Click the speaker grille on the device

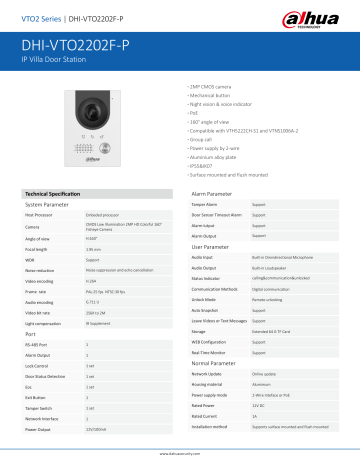point(83,148)
